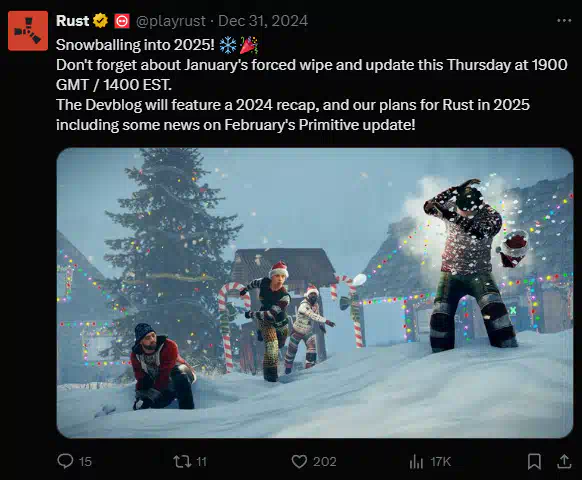Click the 17K views count
Viewport: 582px width, 480px height.
tap(441, 461)
